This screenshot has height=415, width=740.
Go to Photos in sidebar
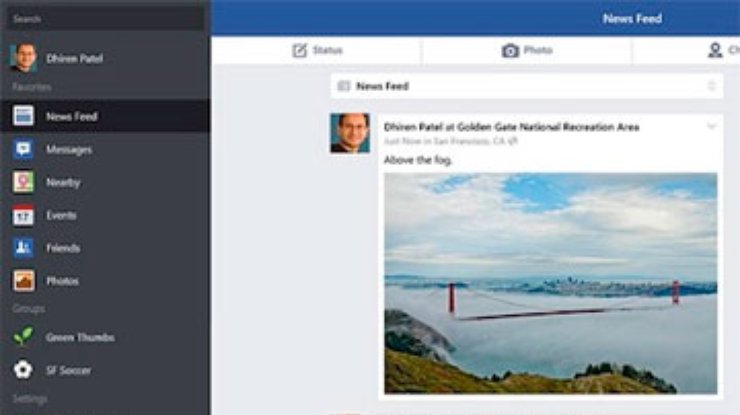click(x=62, y=281)
